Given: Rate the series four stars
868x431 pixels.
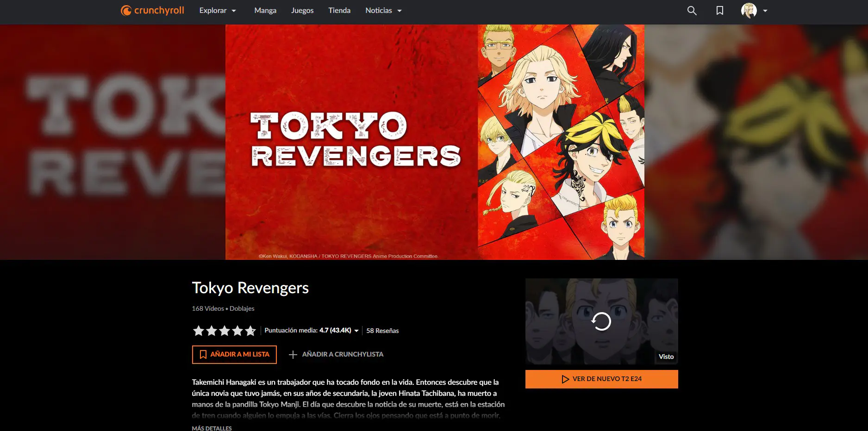Looking at the screenshot, I should coord(237,330).
